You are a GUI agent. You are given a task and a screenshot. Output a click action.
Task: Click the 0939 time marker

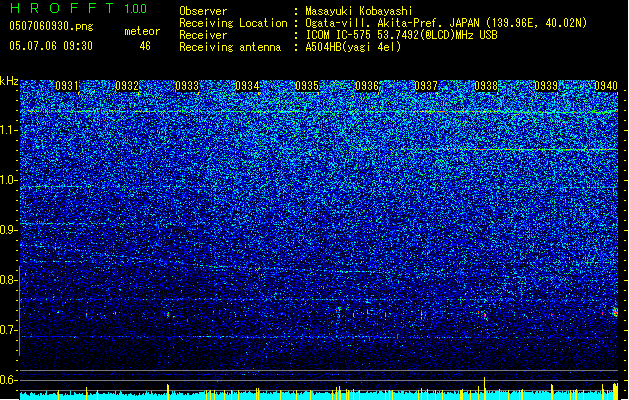[546, 86]
